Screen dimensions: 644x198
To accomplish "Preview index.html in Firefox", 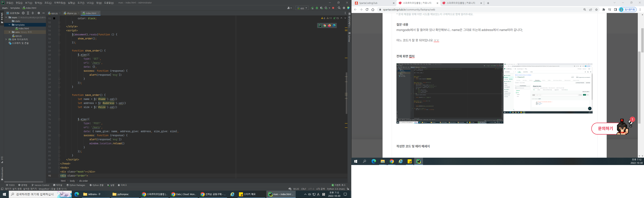I will (329, 25).
